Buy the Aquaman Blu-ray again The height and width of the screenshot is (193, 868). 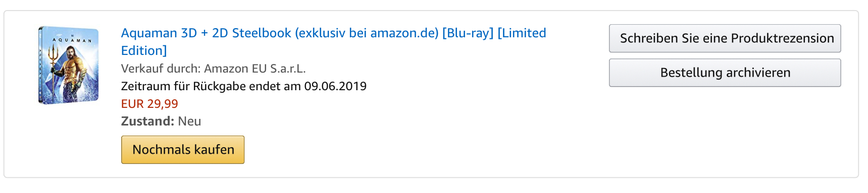click(x=183, y=150)
